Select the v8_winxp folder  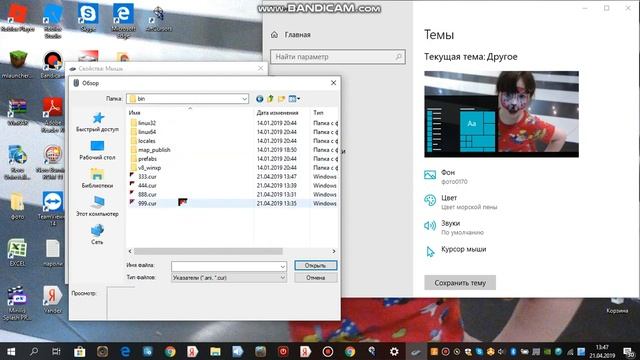click(149, 168)
